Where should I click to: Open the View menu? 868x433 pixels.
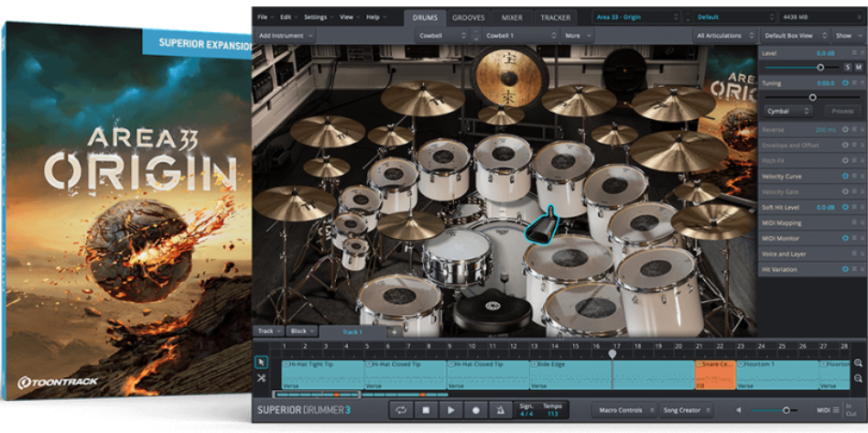pyautogui.click(x=349, y=17)
